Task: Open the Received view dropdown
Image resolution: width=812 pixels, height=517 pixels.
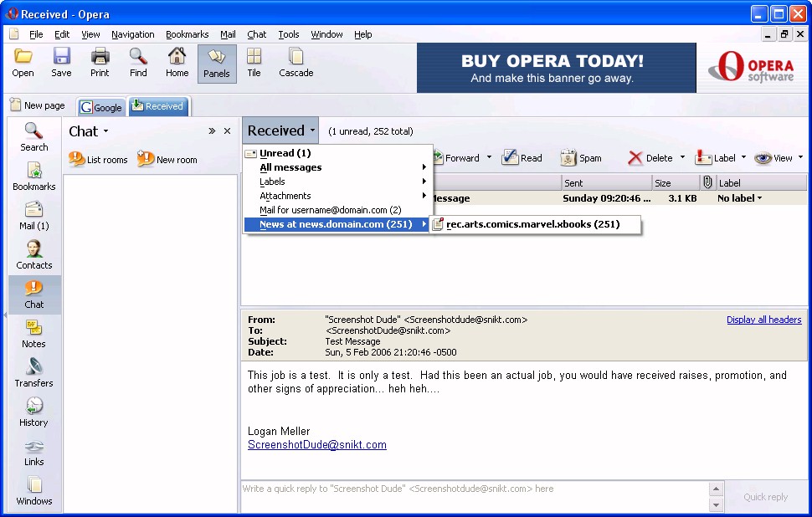Action: coord(280,131)
